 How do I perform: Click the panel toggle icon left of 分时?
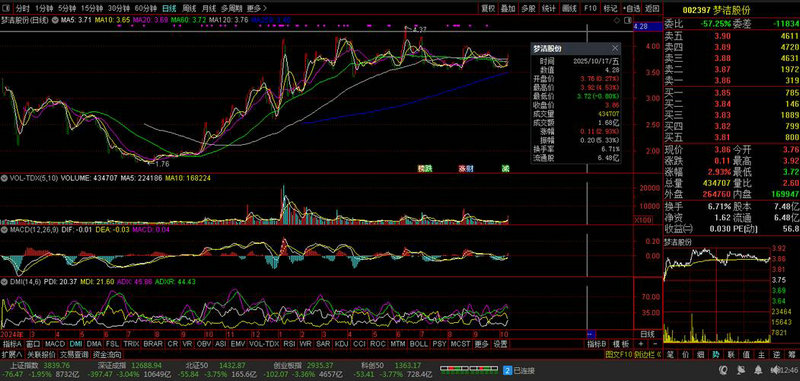tap(6, 8)
